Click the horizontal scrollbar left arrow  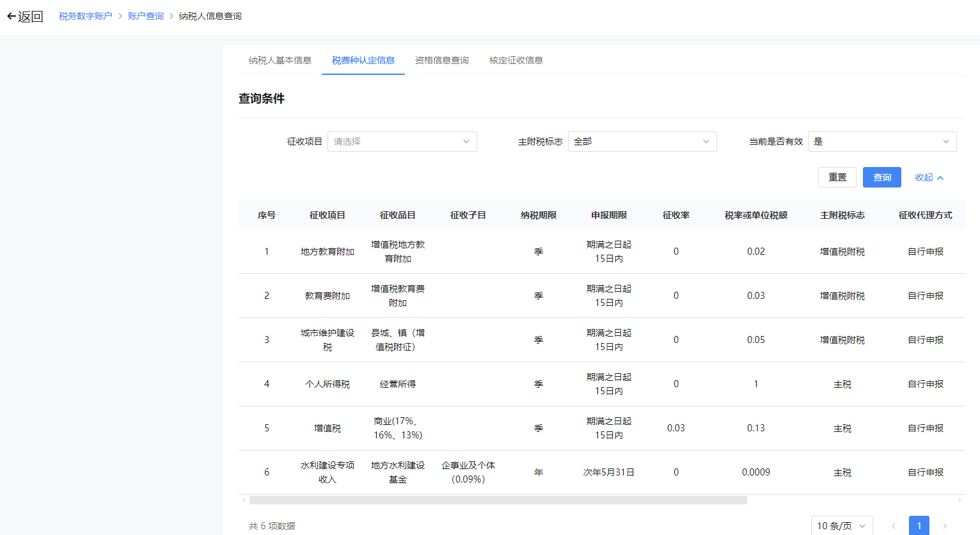click(x=244, y=500)
